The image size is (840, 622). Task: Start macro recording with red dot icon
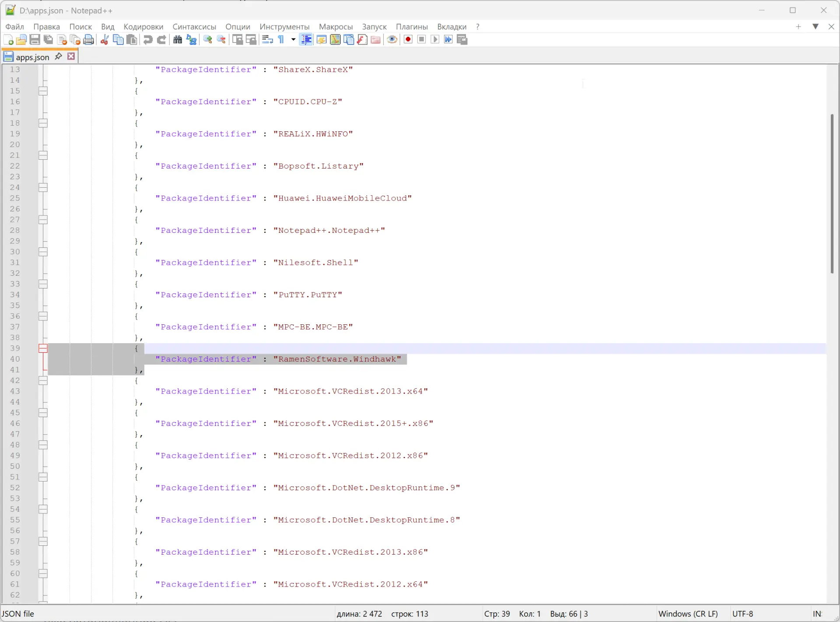pos(408,40)
